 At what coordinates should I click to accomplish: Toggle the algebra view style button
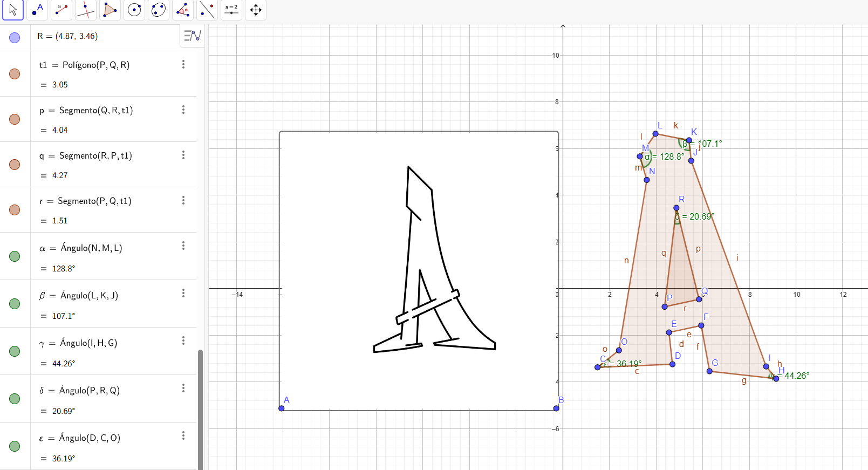click(192, 36)
